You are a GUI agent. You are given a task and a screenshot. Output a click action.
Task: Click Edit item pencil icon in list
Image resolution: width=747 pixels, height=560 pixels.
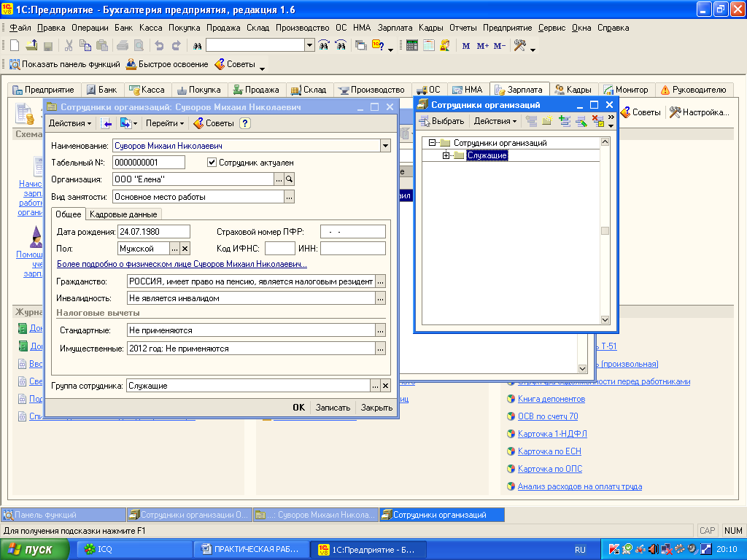[x=581, y=121]
